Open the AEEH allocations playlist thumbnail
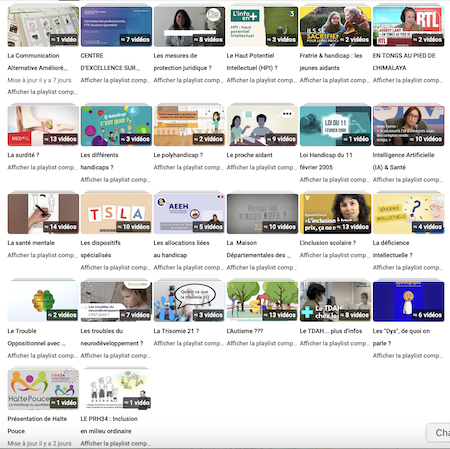This screenshot has height=449, width=450. 189,214
